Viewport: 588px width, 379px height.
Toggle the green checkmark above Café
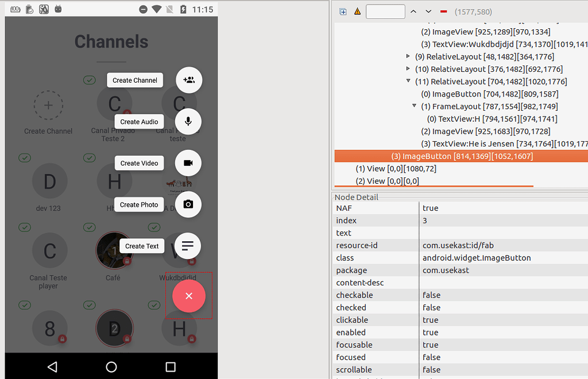click(89, 227)
